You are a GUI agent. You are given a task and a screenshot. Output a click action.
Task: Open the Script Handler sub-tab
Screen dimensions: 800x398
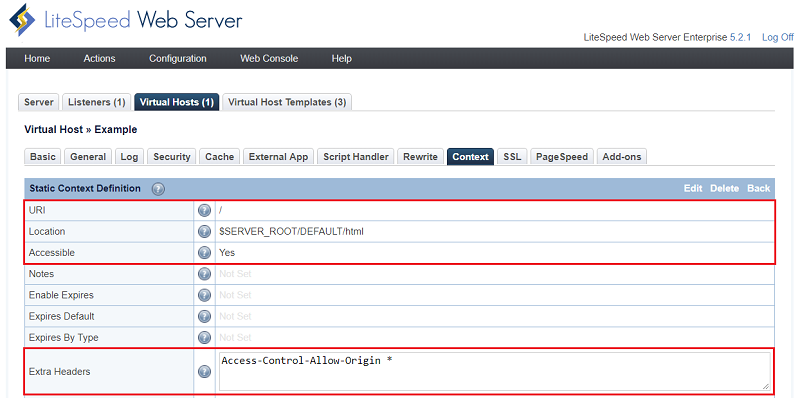pos(356,157)
